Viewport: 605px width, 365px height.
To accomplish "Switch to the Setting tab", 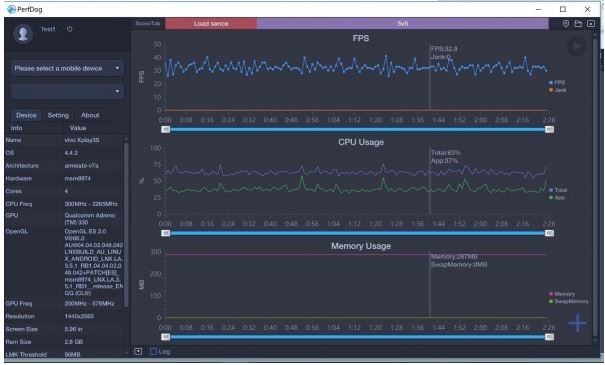I will click(x=58, y=115).
